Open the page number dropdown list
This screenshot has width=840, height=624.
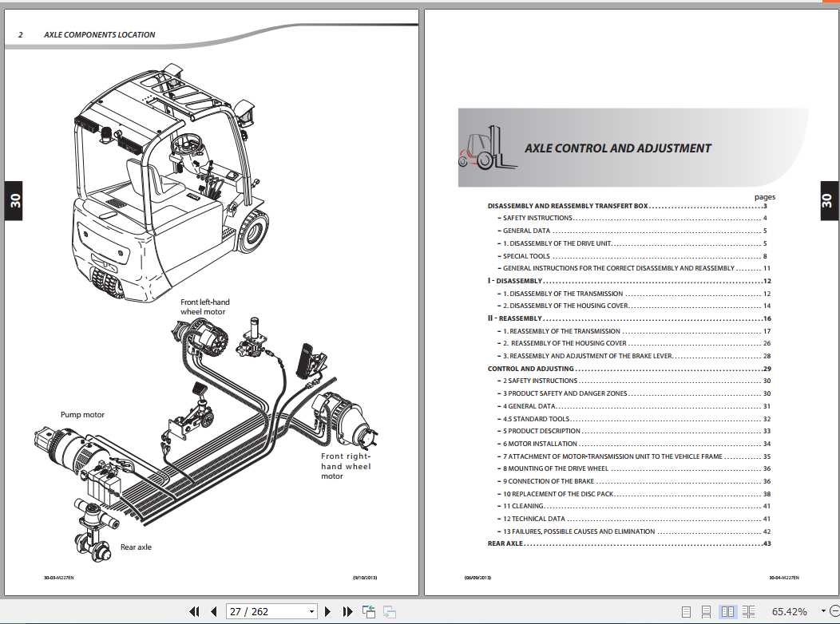(x=311, y=610)
